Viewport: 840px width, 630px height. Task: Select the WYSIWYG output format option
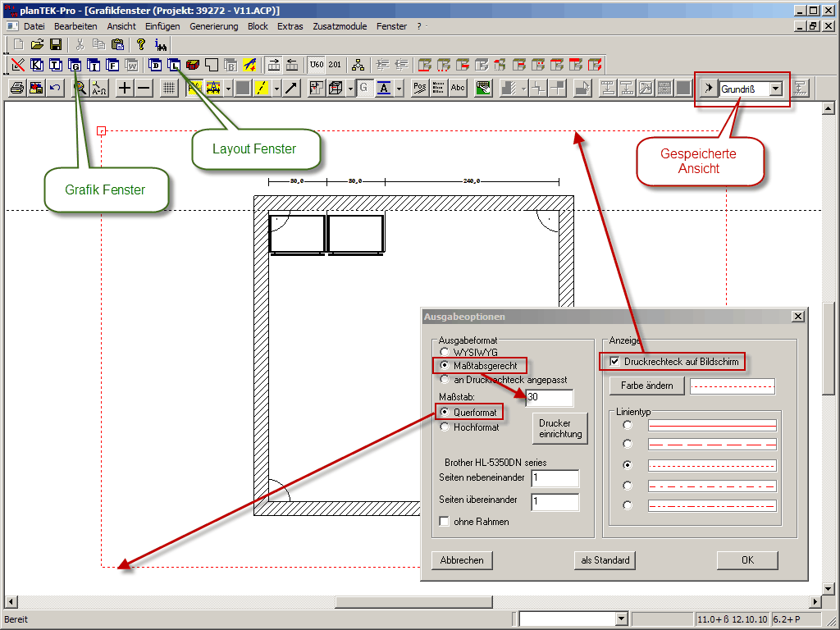(x=445, y=351)
